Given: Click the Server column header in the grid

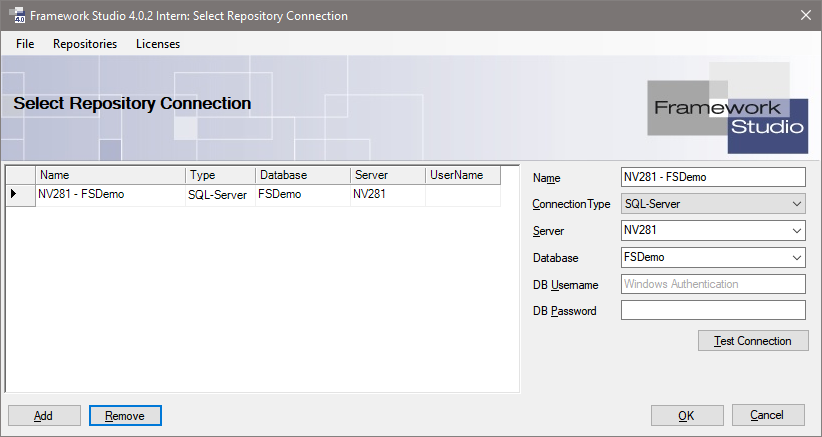Looking at the screenshot, I should (x=388, y=175).
